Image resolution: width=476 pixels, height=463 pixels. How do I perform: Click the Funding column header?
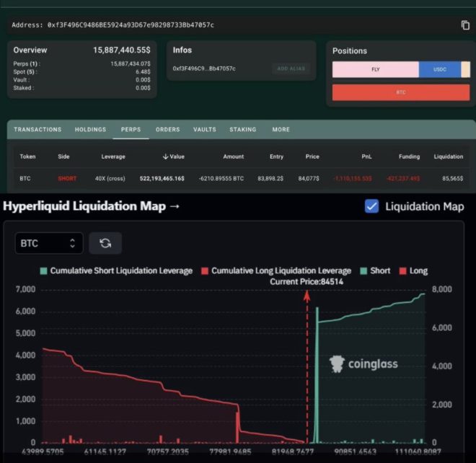tap(409, 156)
